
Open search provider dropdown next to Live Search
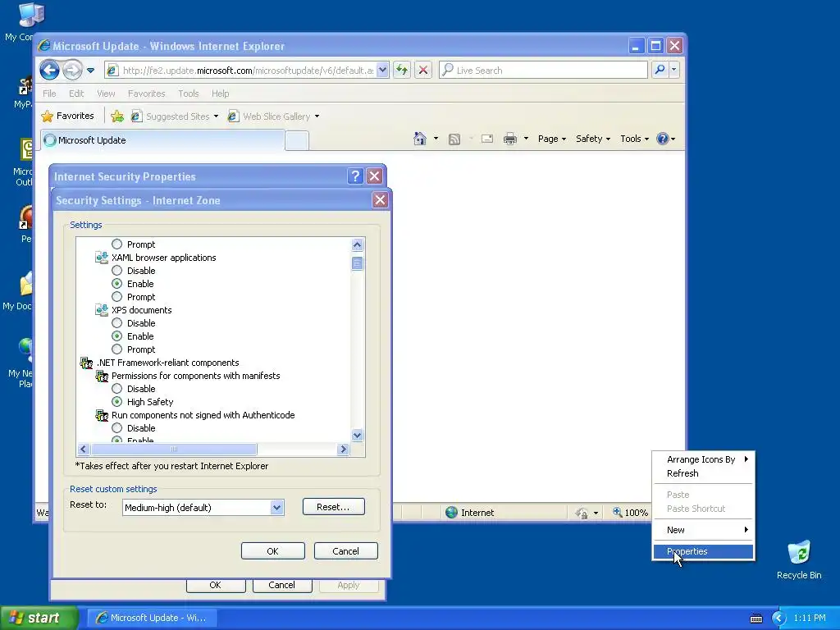pyautogui.click(x=674, y=70)
